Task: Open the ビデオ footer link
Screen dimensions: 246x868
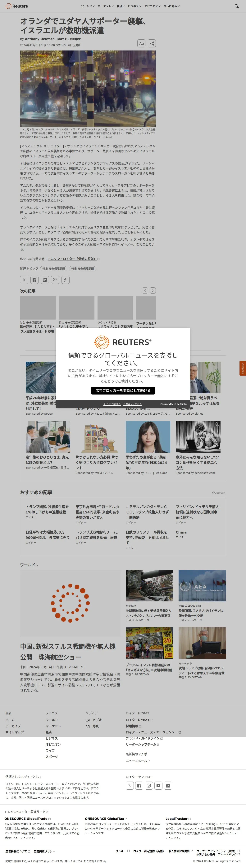Action: [93, 720]
